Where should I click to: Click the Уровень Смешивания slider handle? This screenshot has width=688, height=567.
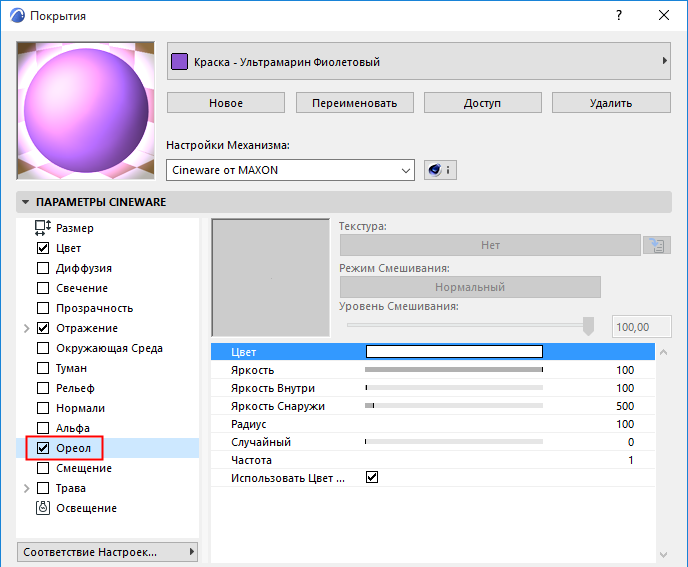[588, 326]
